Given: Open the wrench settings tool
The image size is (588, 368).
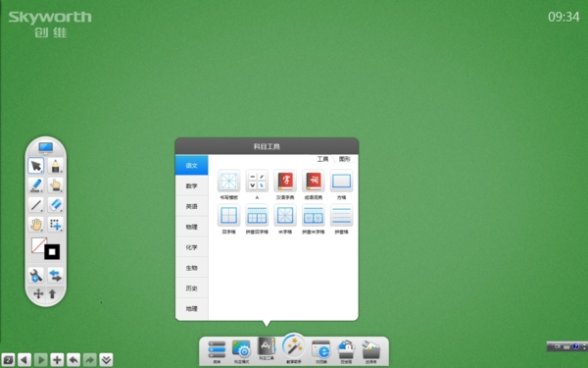Looking at the screenshot, I should click(36, 275).
